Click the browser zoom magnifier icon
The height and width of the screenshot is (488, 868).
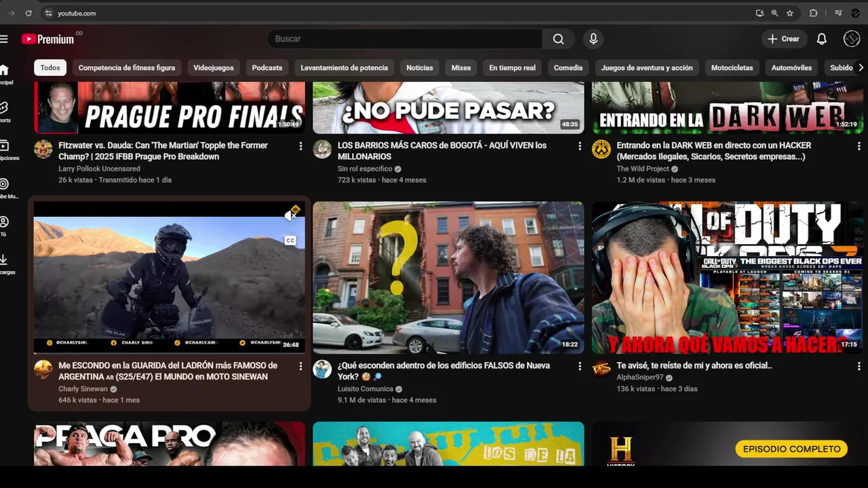[x=774, y=13]
